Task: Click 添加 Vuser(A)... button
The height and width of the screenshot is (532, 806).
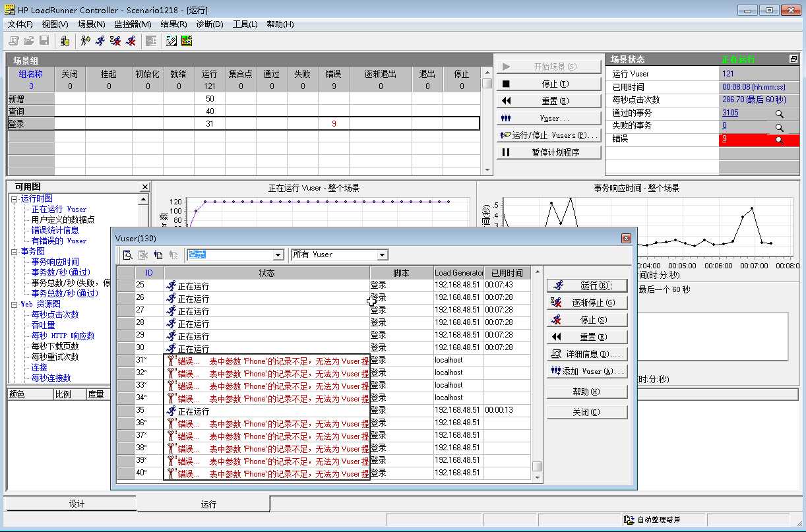Action: point(587,371)
